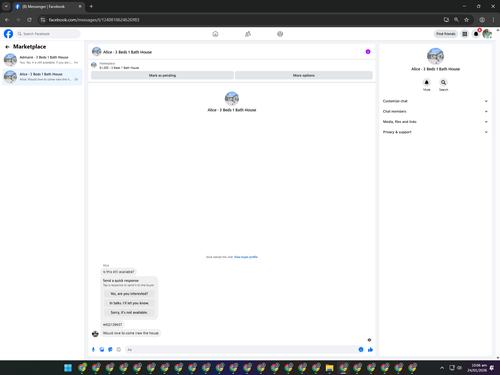Open the account profile picture menu

click(x=487, y=34)
